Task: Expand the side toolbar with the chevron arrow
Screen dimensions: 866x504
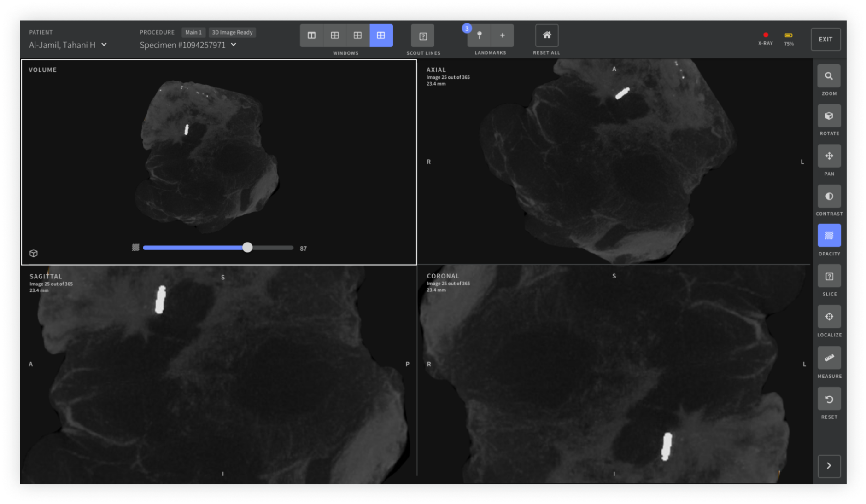Action: click(829, 466)
